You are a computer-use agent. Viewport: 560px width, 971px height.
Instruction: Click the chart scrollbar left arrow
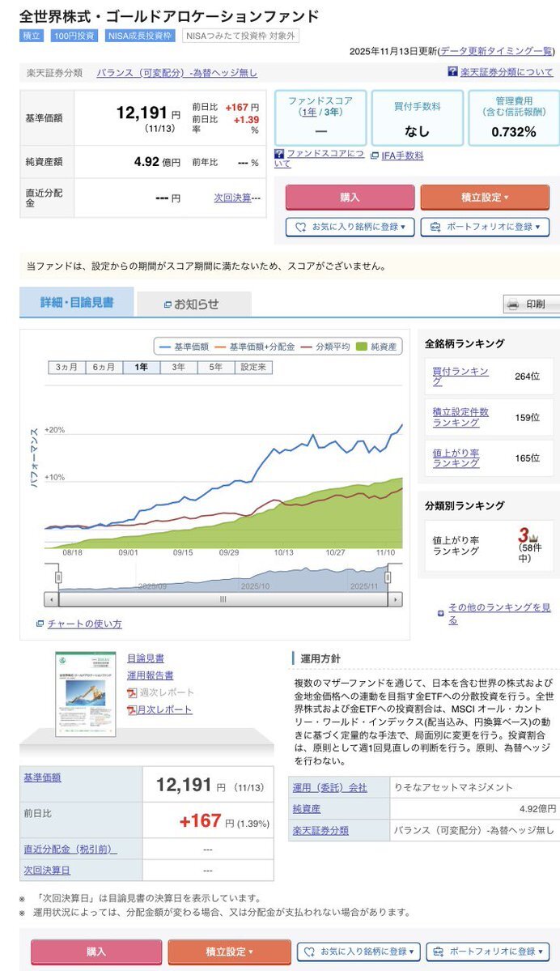coord(51,599)
